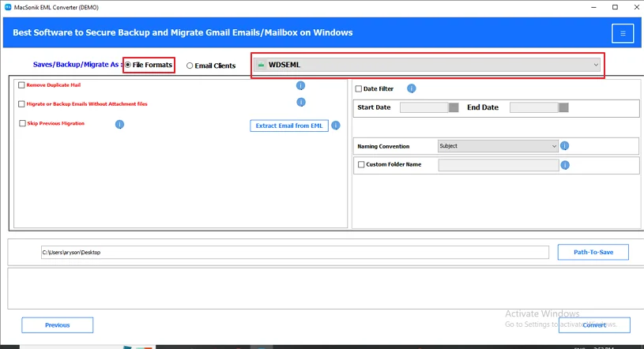Click the Start Date input field
The image size is (644, 349).
click(x=424, y=107)
